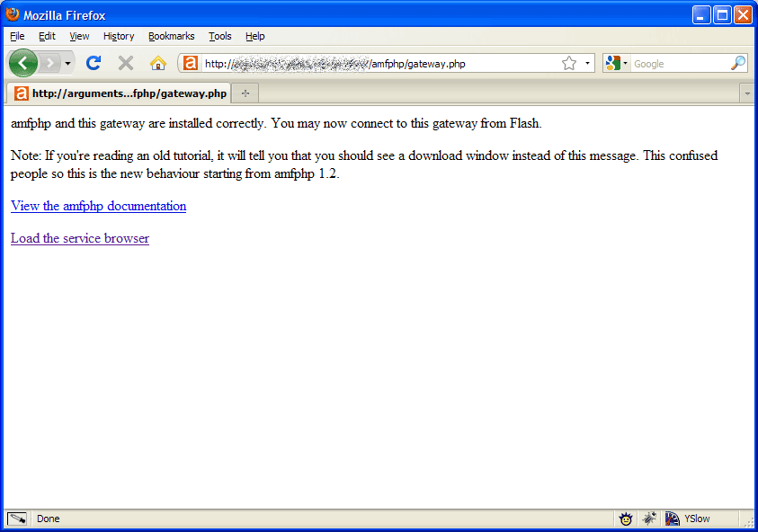Open the File menu
758x532 pixels.
coord(17,36)
